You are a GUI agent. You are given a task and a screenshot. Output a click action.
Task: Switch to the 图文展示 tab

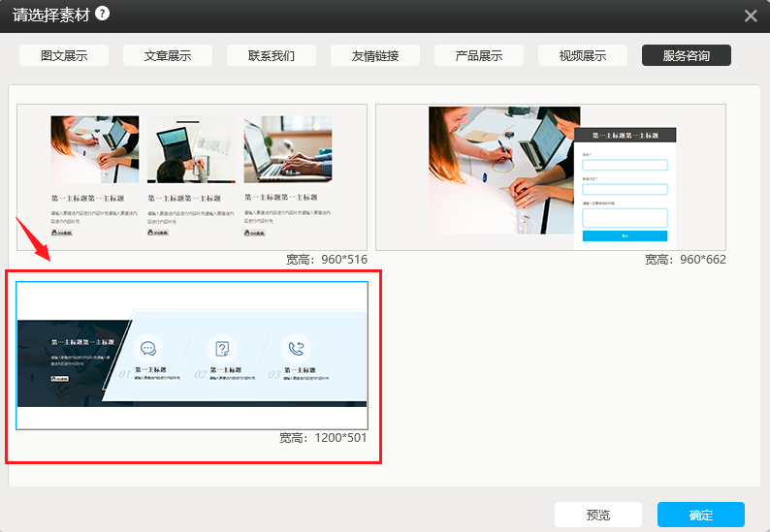[64, 55]
